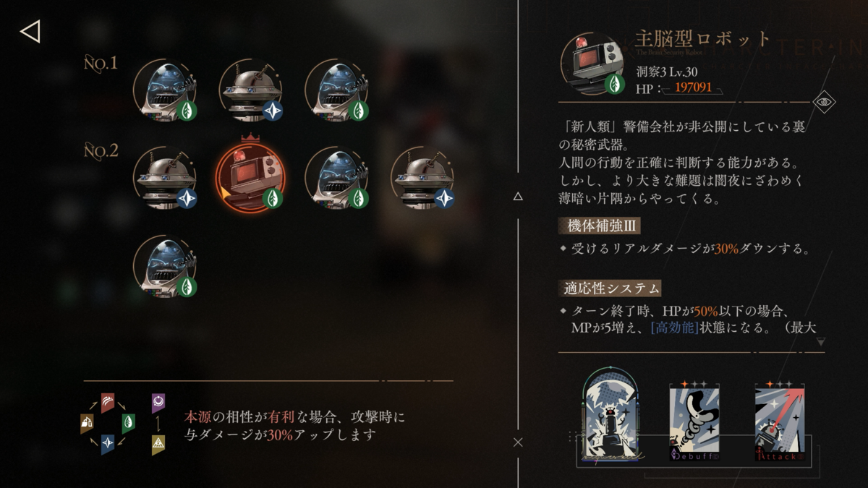Viewport: 868px width, 488px height.
Task: Open the 機体補強Ⅲ passive skill label
Action: pos(600,226)
